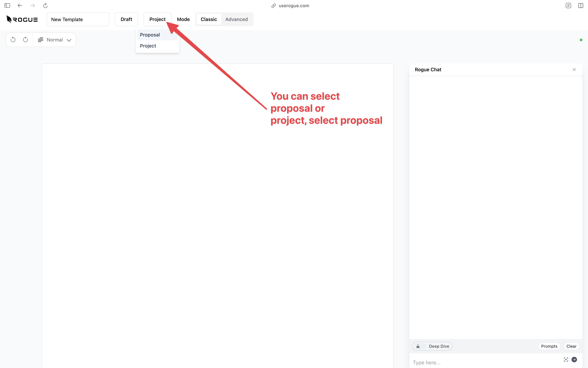Go back with browser back arrow
This screenshot has width=588, height=368.
coord(20,5)
